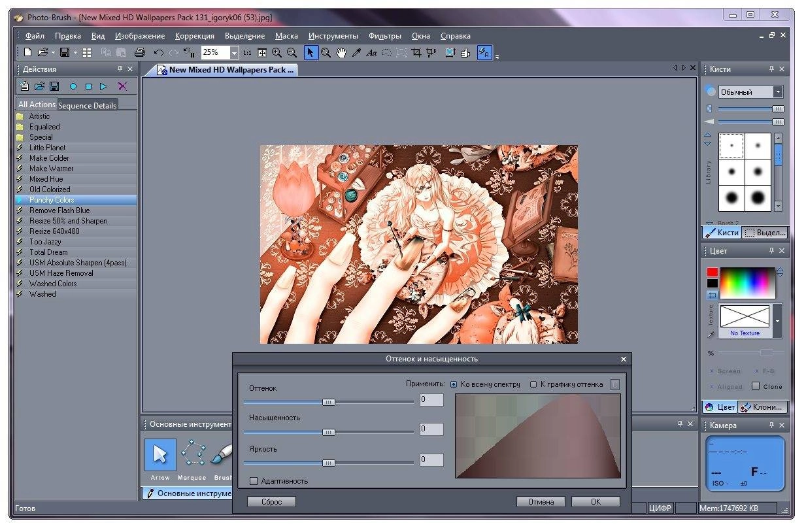Click the Отмена button
Viewport: 806px width, 532px height.
click(x=541, y=502)
